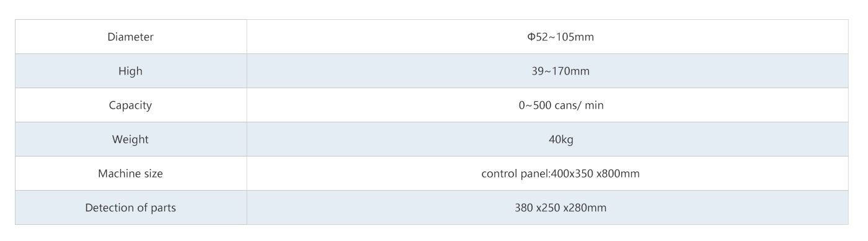The height and width of the screenshot is (241, 868).
Task: Click the High label cell
Action: click(131, 71)
